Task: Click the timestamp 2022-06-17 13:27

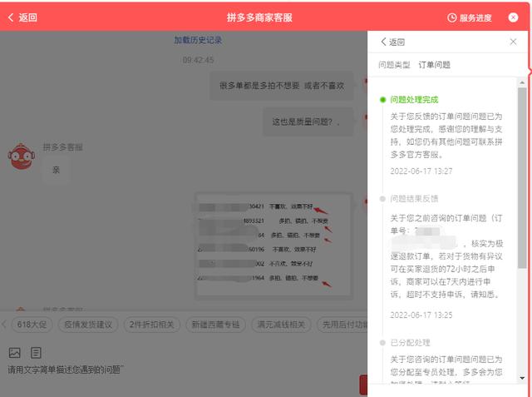Action: point(421,171)
